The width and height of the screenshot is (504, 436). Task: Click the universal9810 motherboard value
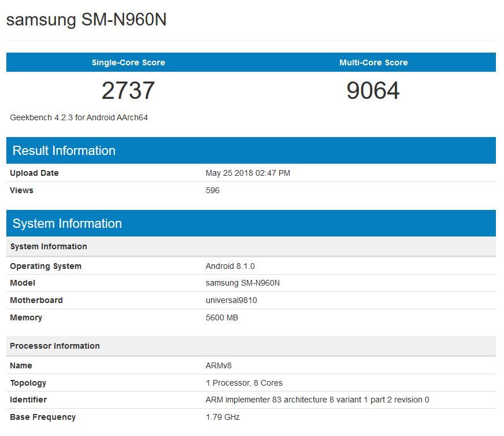231,300
